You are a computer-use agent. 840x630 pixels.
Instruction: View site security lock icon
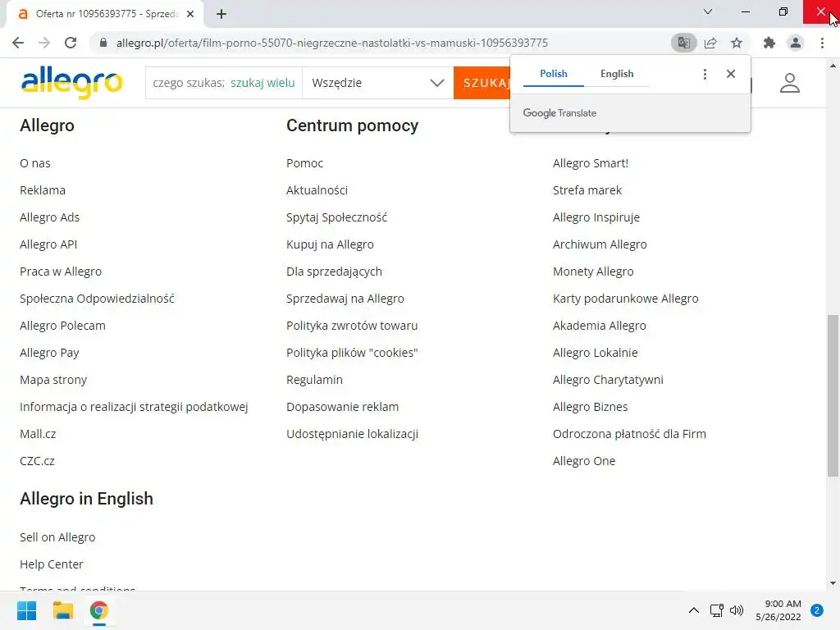(103, 43)
